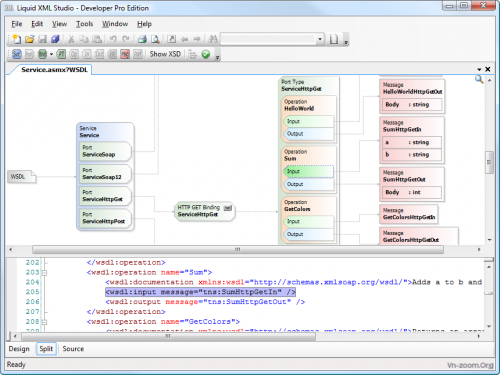Viewport: 500px width, 375px height.
Task: Switch to the Split view tab
Action: pos(46,349)
